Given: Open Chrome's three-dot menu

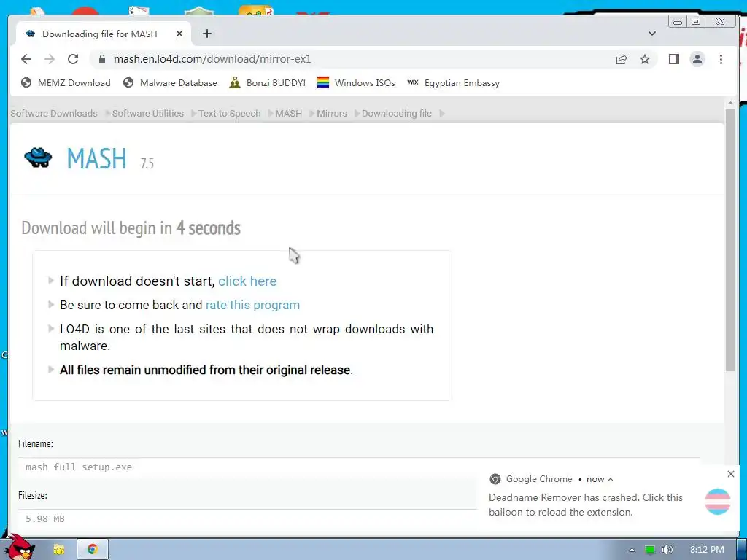Looking at the screenshot, I should point(721,59).
